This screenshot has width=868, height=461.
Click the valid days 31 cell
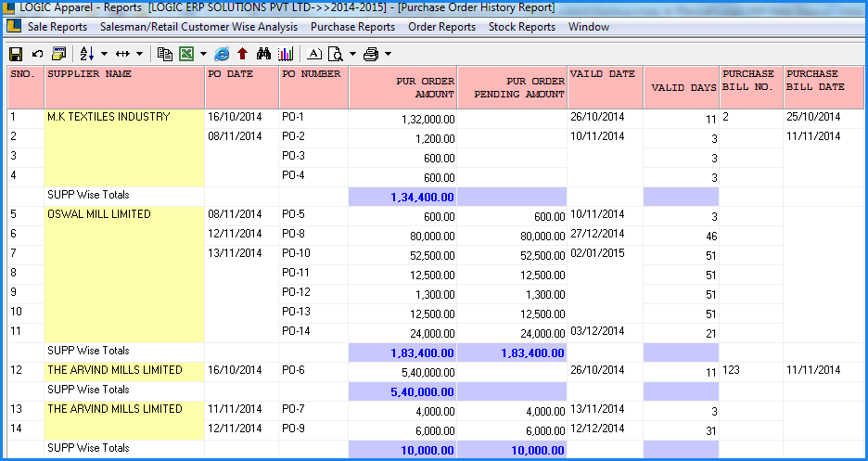tap(682, 430)
